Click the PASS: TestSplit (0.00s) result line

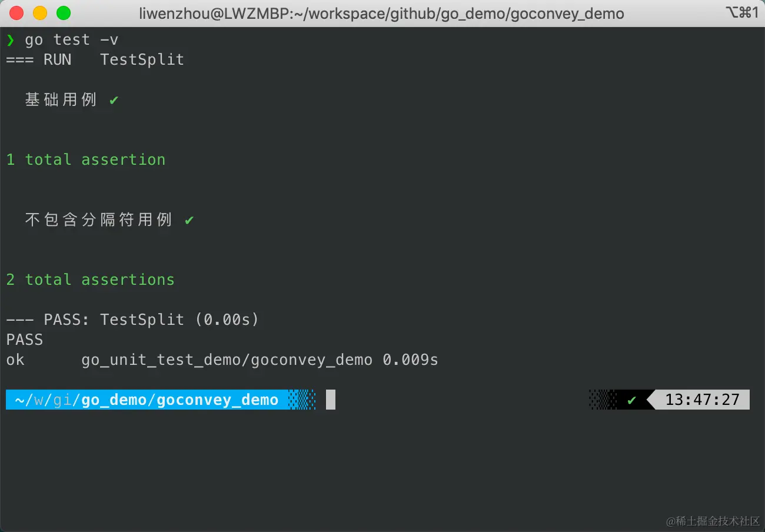[132, 320]
